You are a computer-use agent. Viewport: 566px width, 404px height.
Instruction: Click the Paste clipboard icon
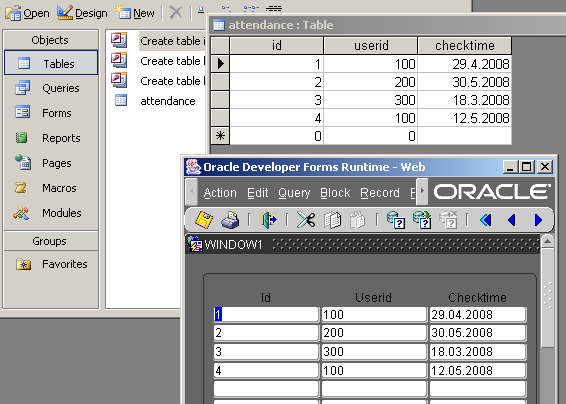[x=358, y=220]
